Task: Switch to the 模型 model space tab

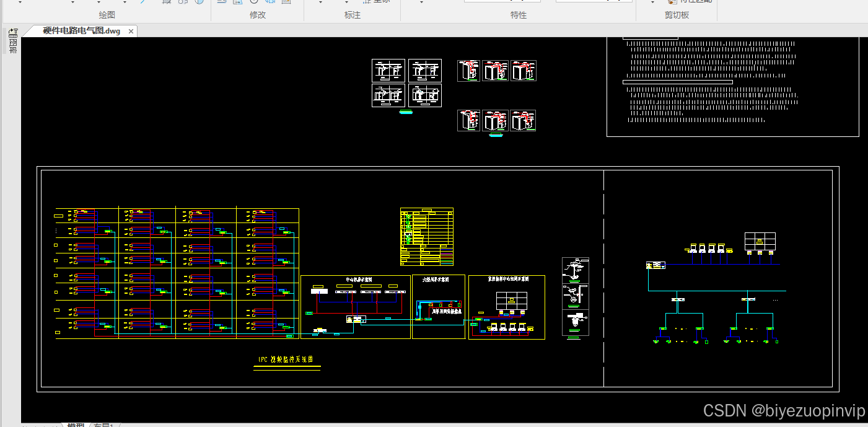Action: coord(76,425)
